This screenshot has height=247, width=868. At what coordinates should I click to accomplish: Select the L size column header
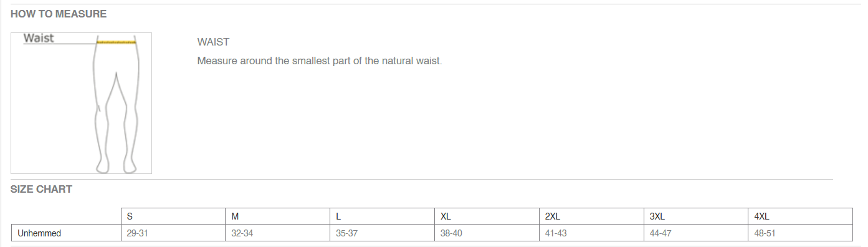(x=382, y=216)
